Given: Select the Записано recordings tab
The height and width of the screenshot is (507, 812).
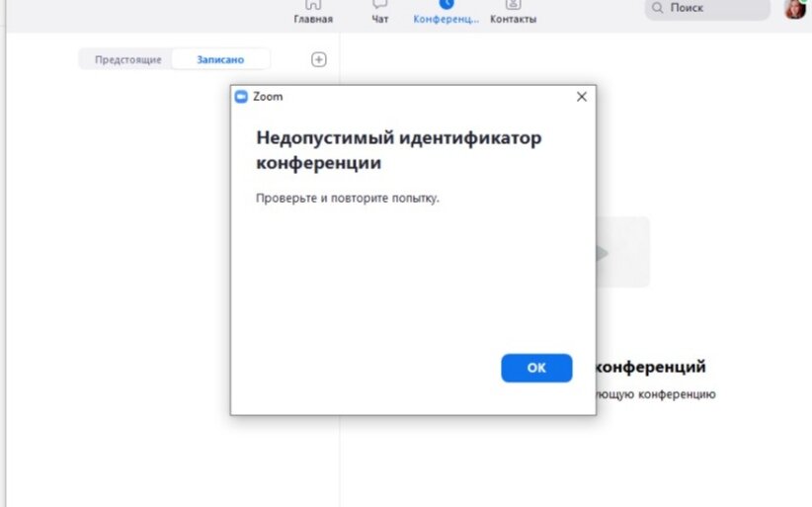Looking at the screenshot, I should click(x=220, y=59).
